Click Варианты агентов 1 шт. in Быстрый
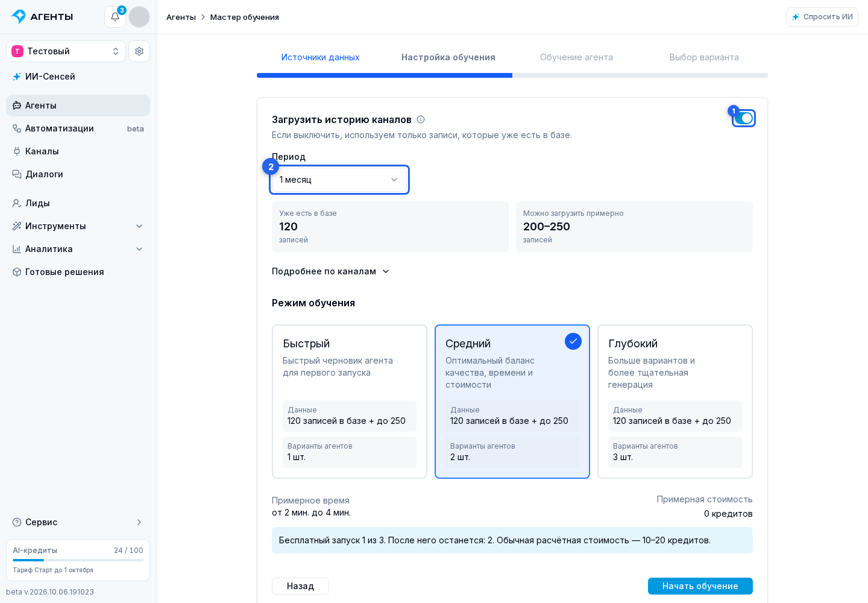The height and width of the screenshot is (603, 868). pyautogui.click(x=350, y=452)
